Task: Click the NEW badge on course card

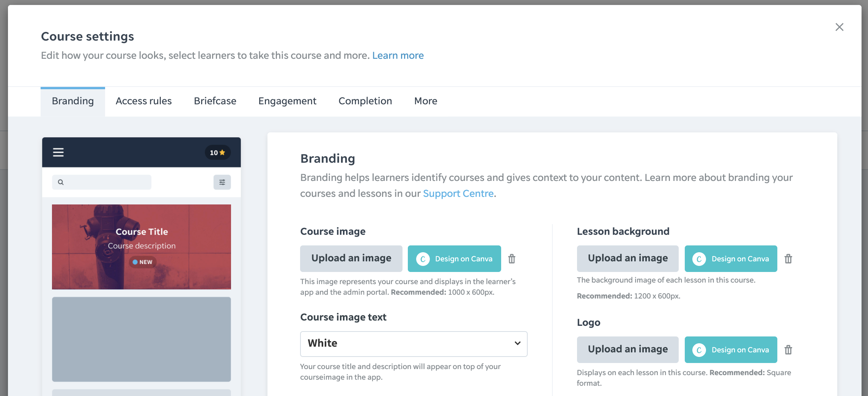Action: pos(143,262)
